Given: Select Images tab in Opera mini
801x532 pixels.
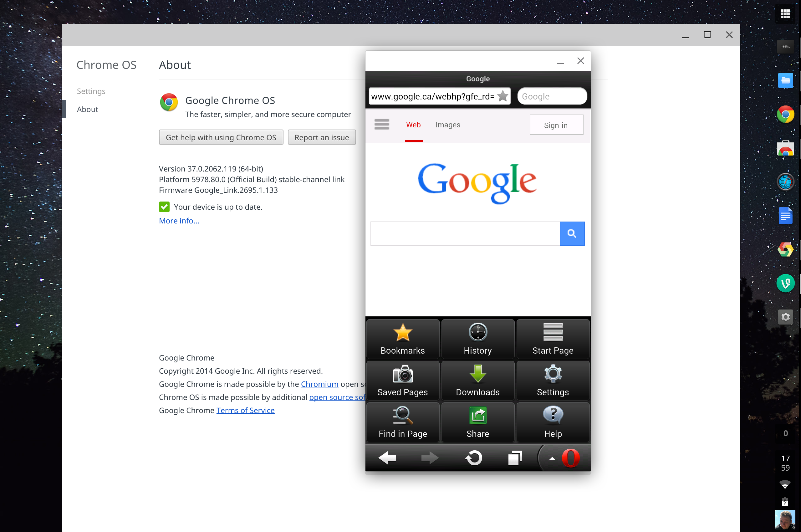Looking at the screenshot, I should [x=448, y=125].
